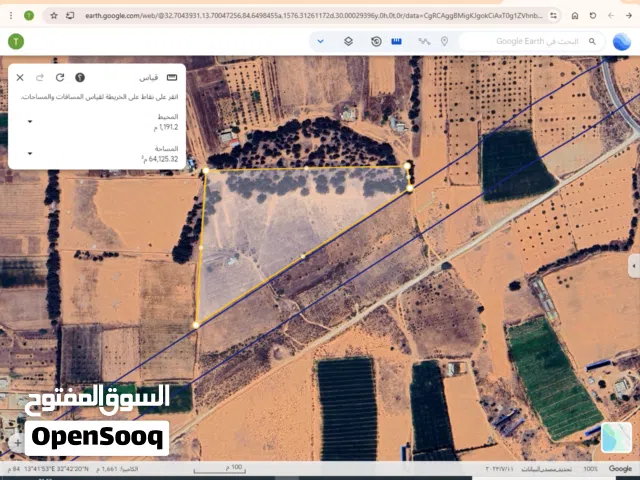Click the site settings icon in address bar

553,16
